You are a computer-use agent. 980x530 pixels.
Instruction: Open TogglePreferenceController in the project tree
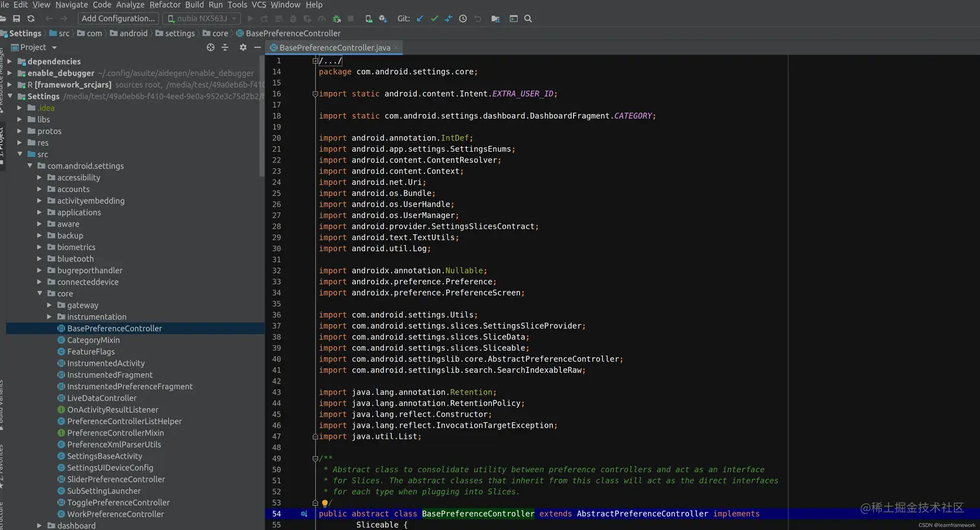[118, 503]
